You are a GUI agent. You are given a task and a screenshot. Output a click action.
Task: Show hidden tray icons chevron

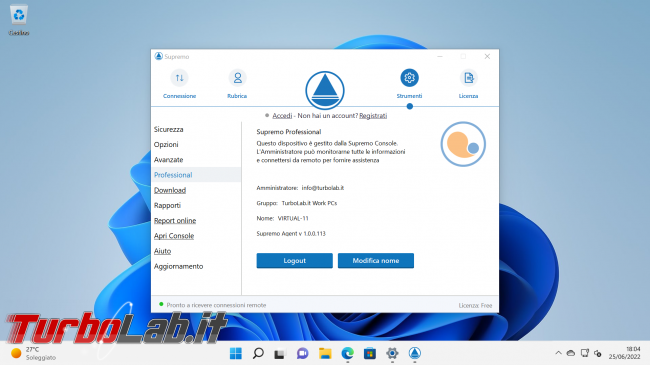click(558, 353)
